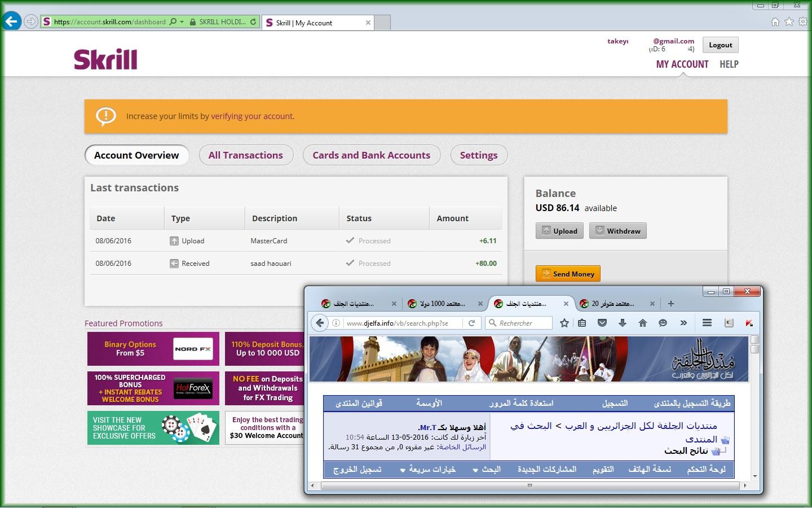This screenshot has width=812, height=508.
Task: Click the Firefox horizontal scrollbar
Action: click(529, 485)
